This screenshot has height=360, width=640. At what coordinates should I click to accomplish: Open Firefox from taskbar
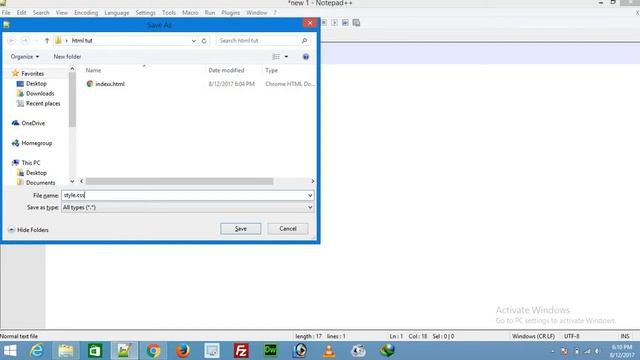point(183,351)
